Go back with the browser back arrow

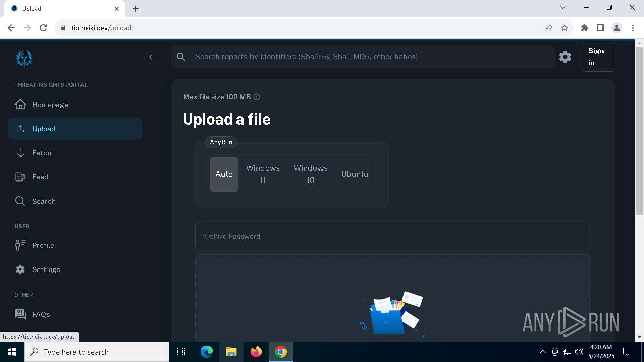11,28
